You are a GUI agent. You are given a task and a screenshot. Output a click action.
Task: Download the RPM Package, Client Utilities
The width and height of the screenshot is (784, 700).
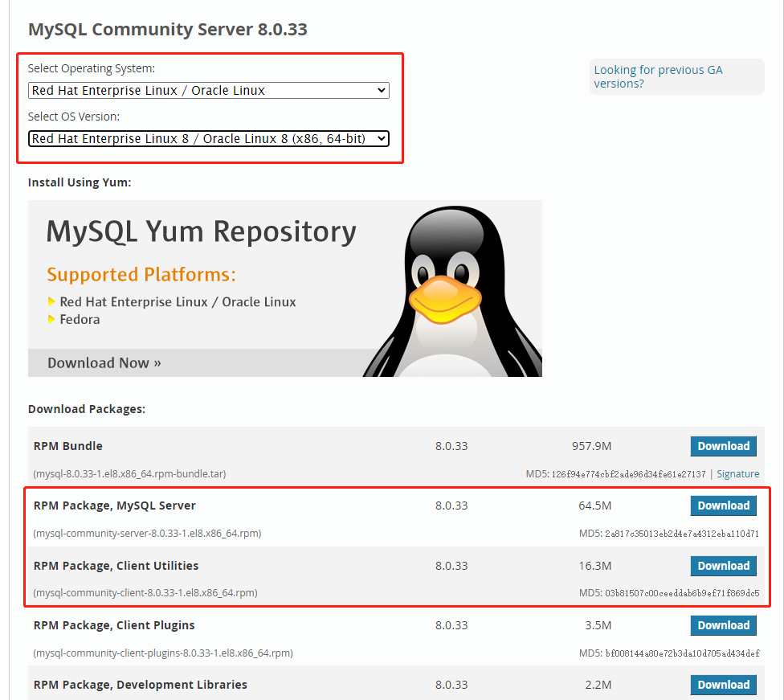[724, 566]
